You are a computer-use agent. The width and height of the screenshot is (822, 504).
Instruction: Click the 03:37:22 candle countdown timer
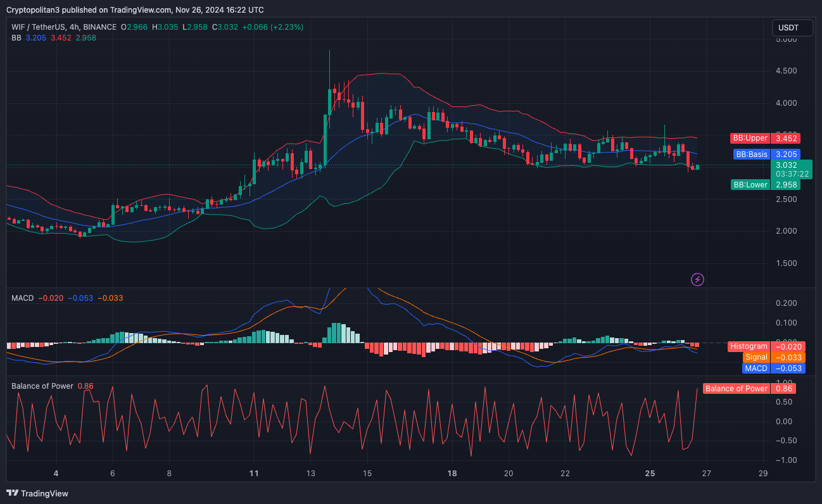[x=791, y=174]
